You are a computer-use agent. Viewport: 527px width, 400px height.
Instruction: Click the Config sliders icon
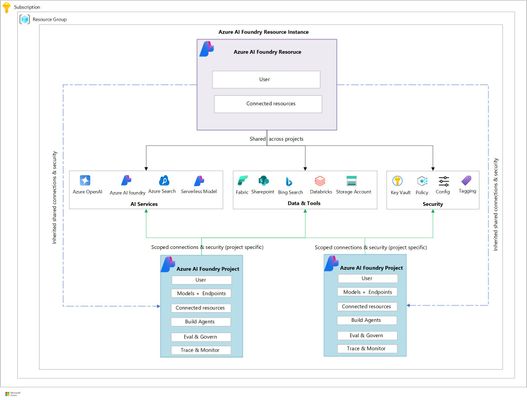[x=444, y=182]
